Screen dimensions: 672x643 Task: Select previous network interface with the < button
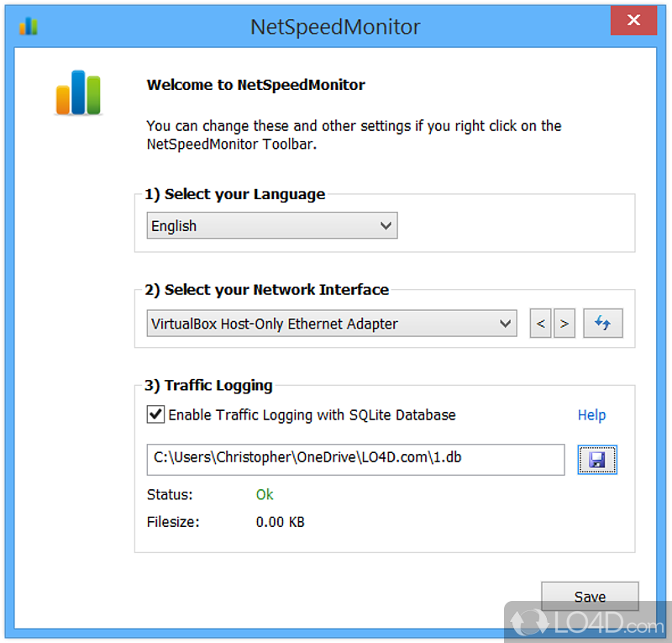[540, 323]
